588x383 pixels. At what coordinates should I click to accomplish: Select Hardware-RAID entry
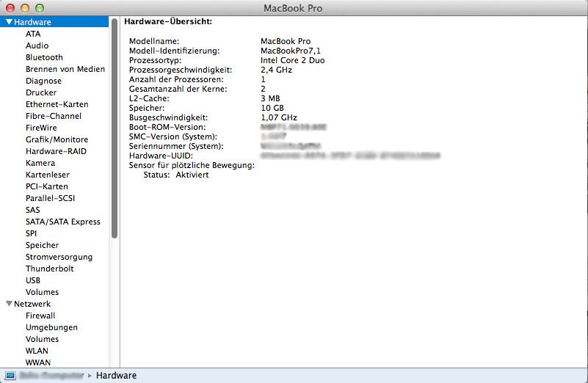coord(56,151)
